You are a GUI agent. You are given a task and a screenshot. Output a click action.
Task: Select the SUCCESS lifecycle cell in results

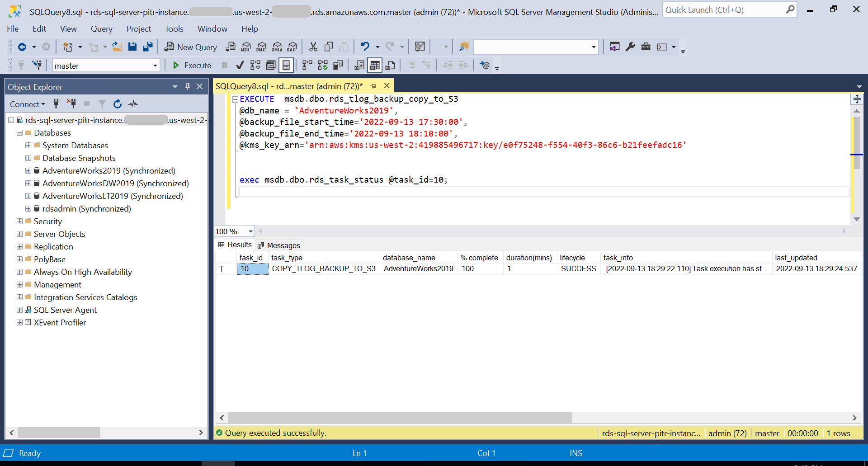[x=578, y=268]
